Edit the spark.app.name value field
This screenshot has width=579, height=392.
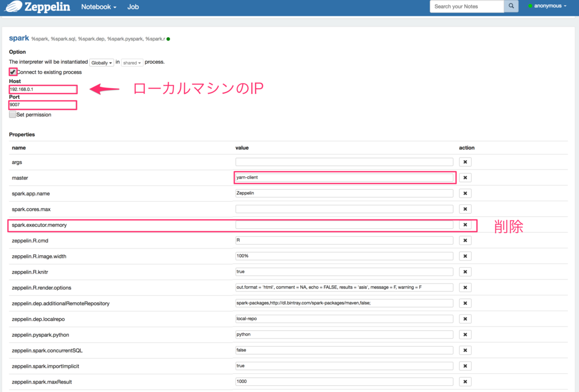[x=344, y=193]
